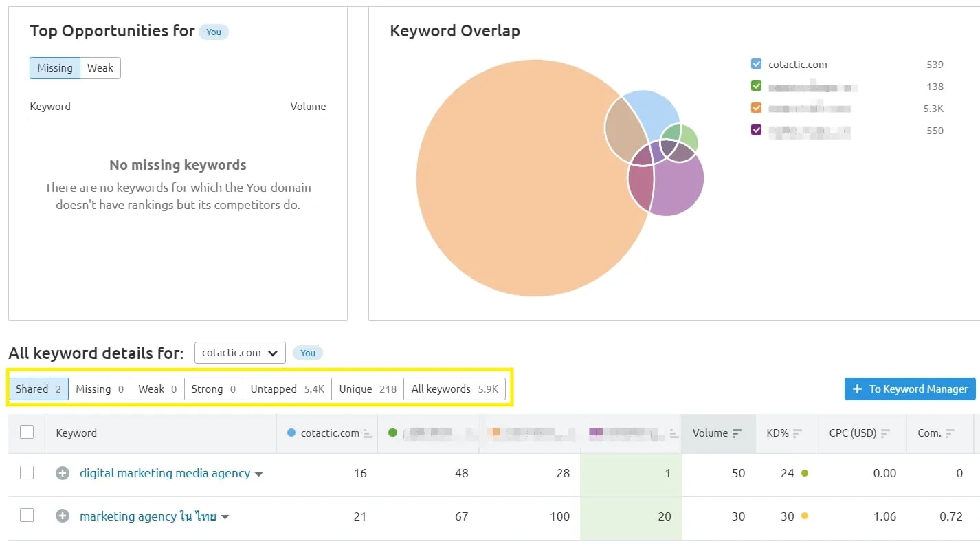The height and width of the screenshot is (546, 980).
Task: Click plus icon beside marketing agency ในไทย
Action: [x=63, y=516]
